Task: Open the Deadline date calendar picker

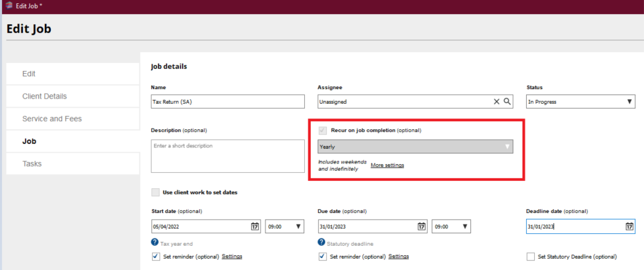Action: [x=629, y=226]
